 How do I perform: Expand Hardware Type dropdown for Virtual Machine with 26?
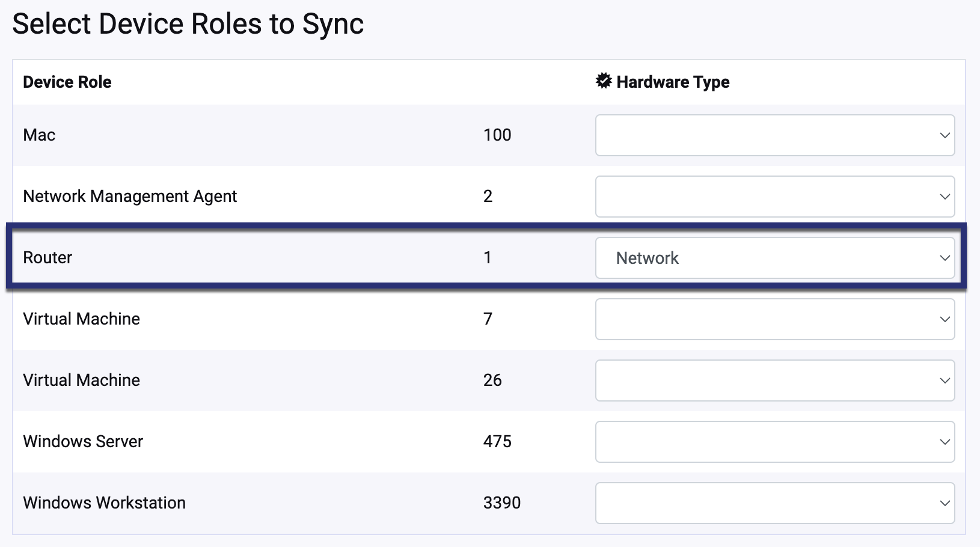click(x=775, y=380)
